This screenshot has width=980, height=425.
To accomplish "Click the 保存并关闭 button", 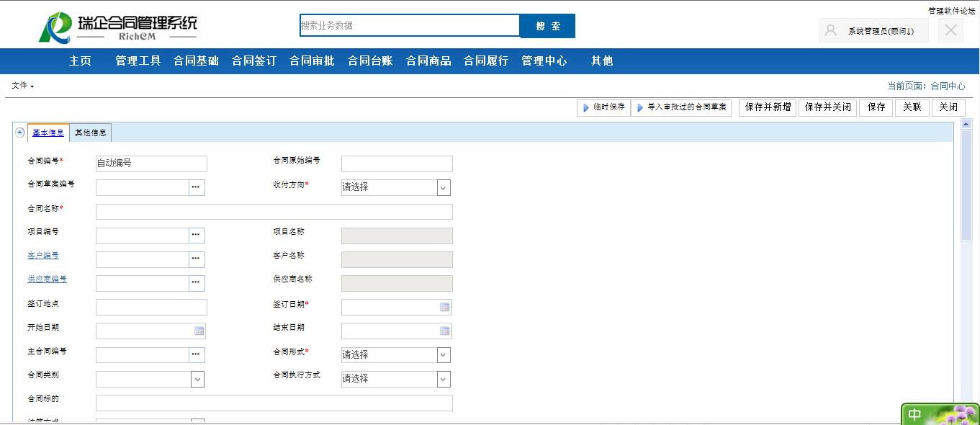I will point(827,107).
